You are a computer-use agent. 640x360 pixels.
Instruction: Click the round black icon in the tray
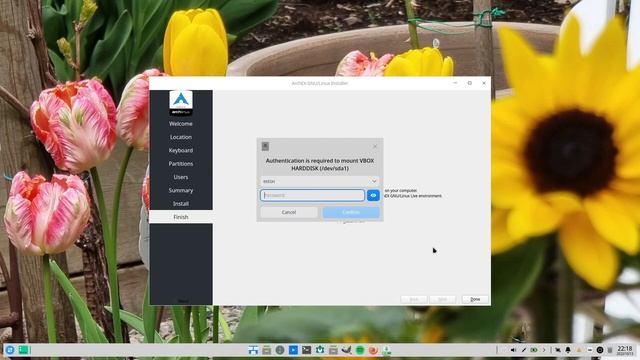click(600, 350)
